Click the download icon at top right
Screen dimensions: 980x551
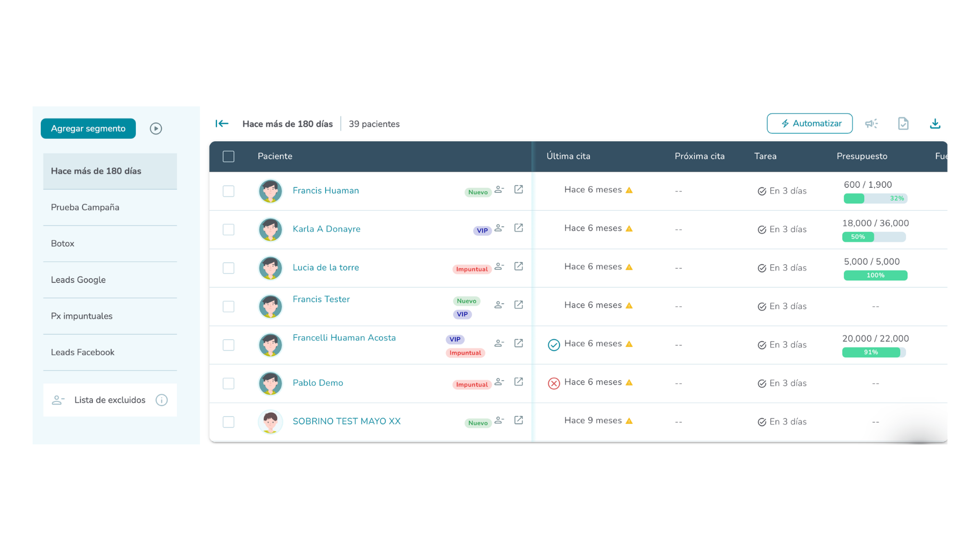(x=935, y=123)
